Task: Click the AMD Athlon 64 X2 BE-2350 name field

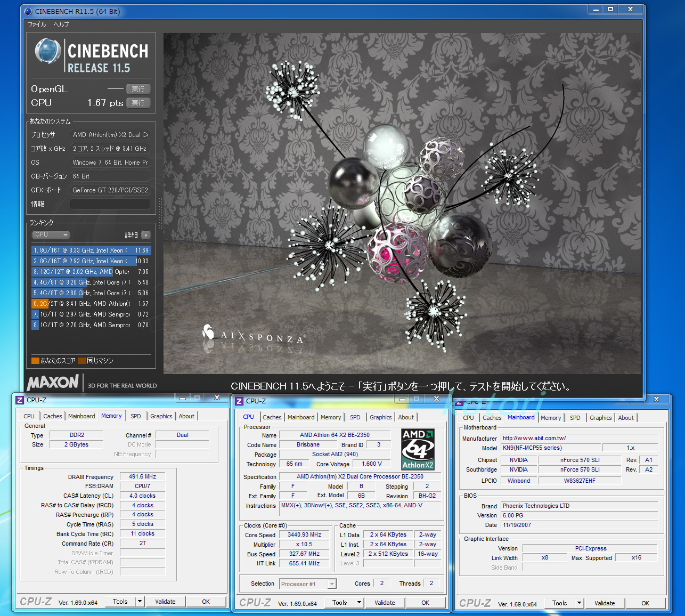Action: tap(335, 435)
